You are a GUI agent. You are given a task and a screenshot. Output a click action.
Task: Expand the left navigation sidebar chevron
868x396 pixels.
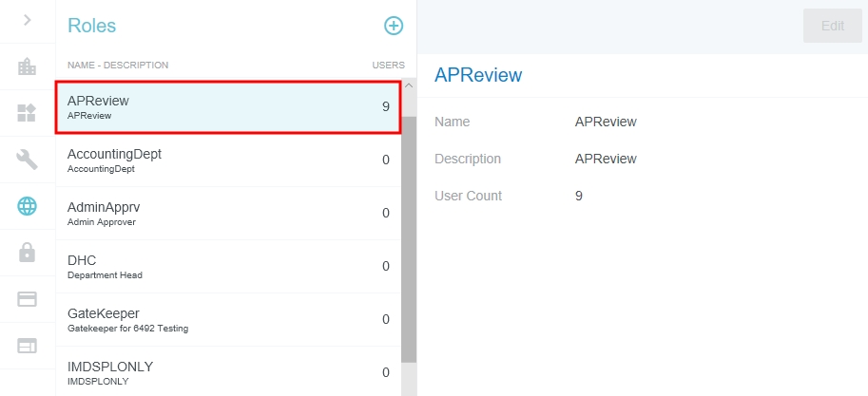[x=28, y=19]
